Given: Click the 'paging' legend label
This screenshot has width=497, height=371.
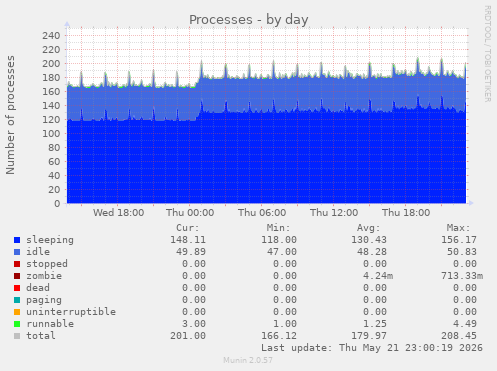Looking at the screenshot, I should click(44, 300).
